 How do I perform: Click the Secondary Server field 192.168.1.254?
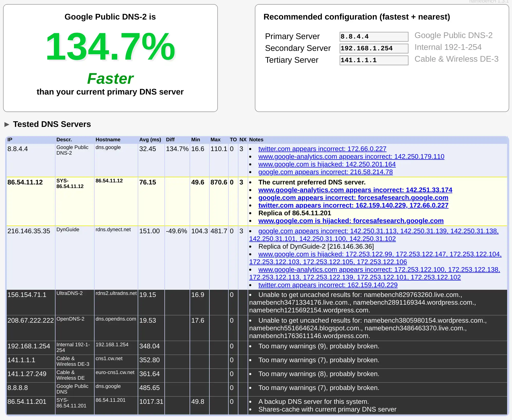tap(374, 49)
